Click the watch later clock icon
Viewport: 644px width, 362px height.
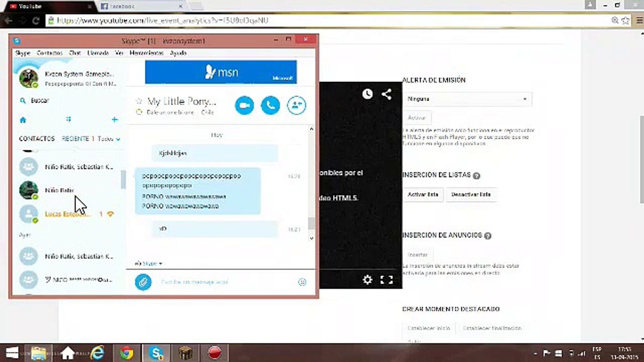pyautogui.click(x=368, y=94)
